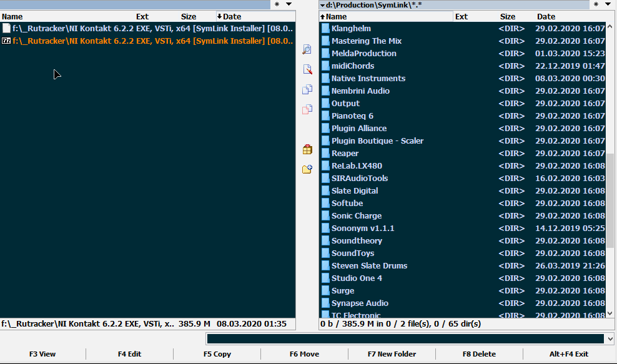Click the Klanghelm folder icon
This screenshot has width=617, height=364.
point(325,28)
